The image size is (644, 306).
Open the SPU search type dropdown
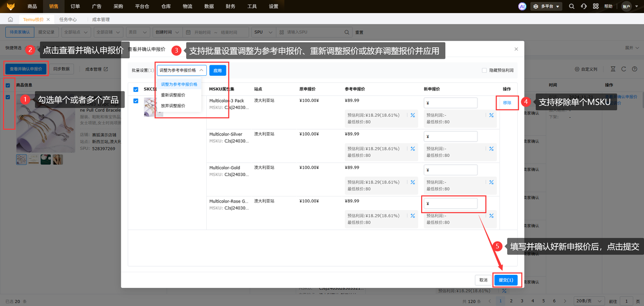264,32
